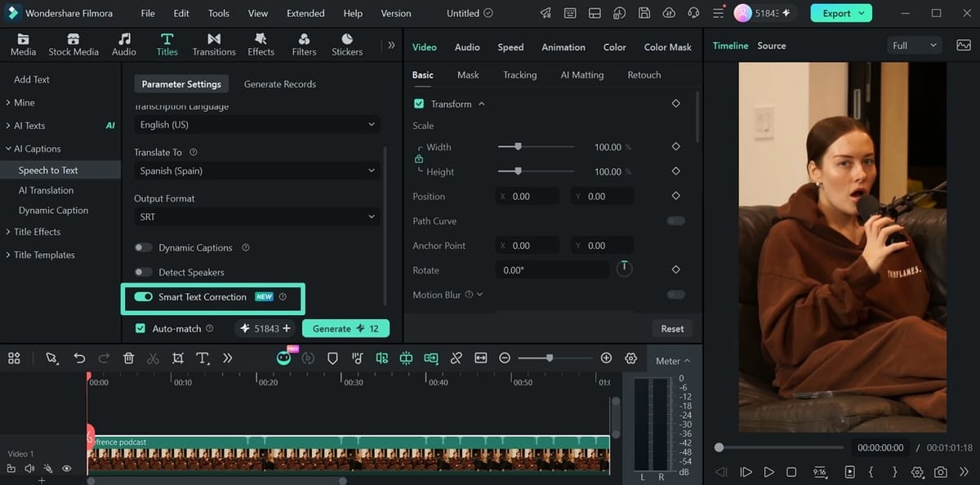Select the crop tool in timeline toolbar
Viewport: 980px width, 485px height.
pyautogui.click(x=178, y=358)
